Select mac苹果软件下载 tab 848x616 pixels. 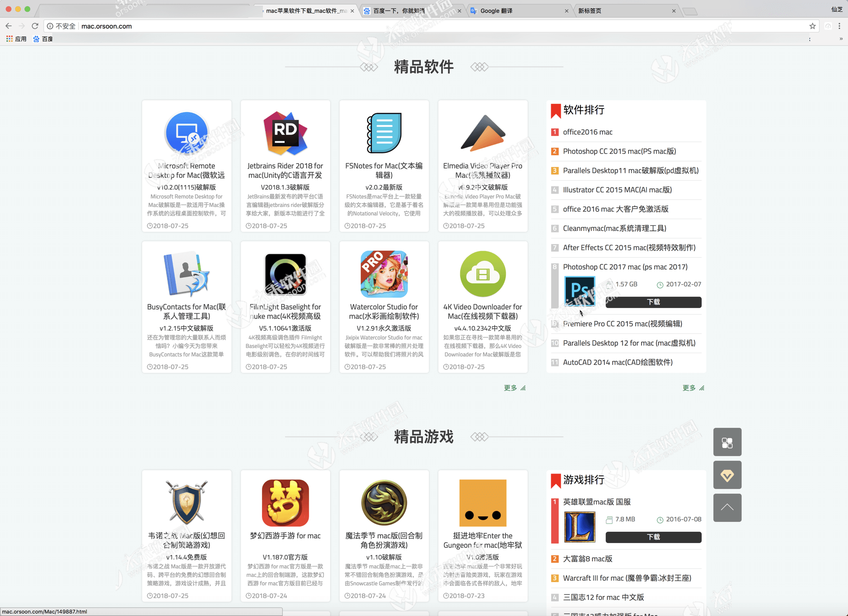[x=307, y=11]
